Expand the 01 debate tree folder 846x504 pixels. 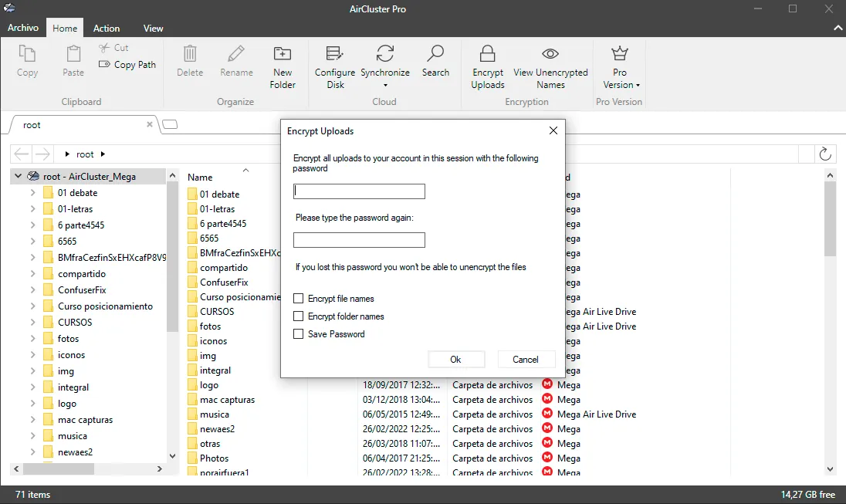coord(33,193)
